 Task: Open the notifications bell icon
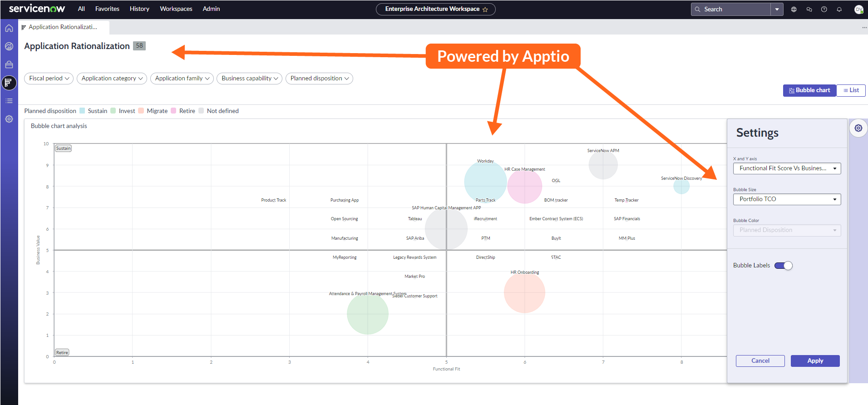(x=839, y=9)
